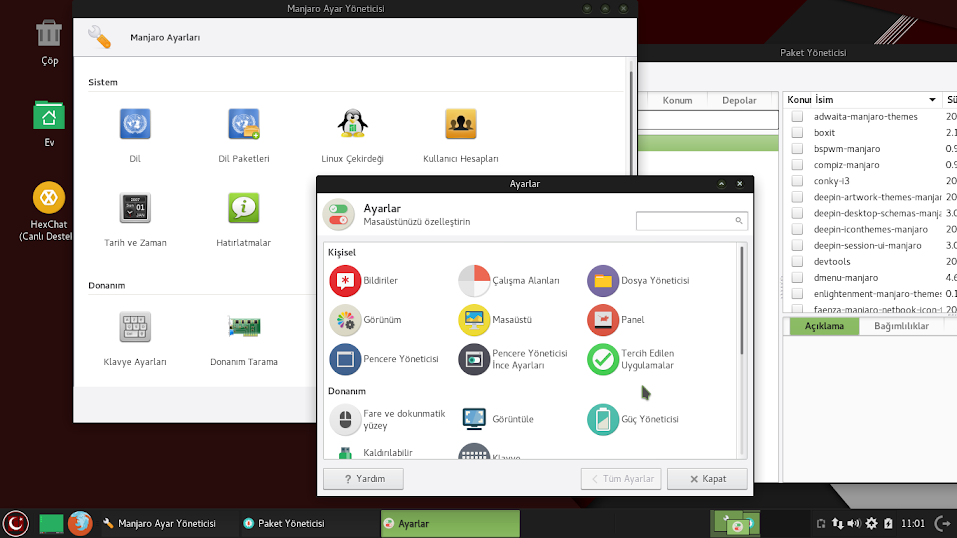Image resolution: width=957 pixels, height=538 pixels.
Task: Open Tercih Edilen Uygulamalar
Action: tap(630, 359)
